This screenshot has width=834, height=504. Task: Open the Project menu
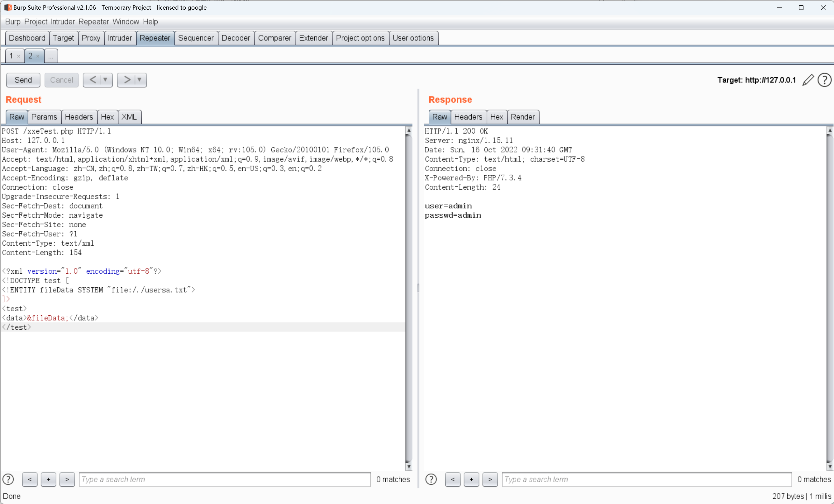[x=36, y=22]
